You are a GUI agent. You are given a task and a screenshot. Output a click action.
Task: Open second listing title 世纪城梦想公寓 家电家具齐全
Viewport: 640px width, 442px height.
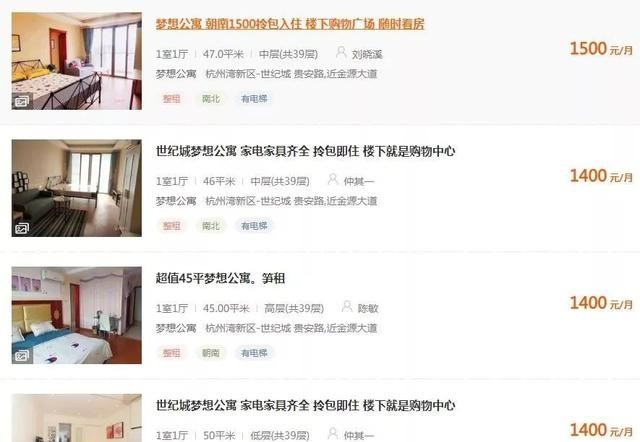(305, 151)
